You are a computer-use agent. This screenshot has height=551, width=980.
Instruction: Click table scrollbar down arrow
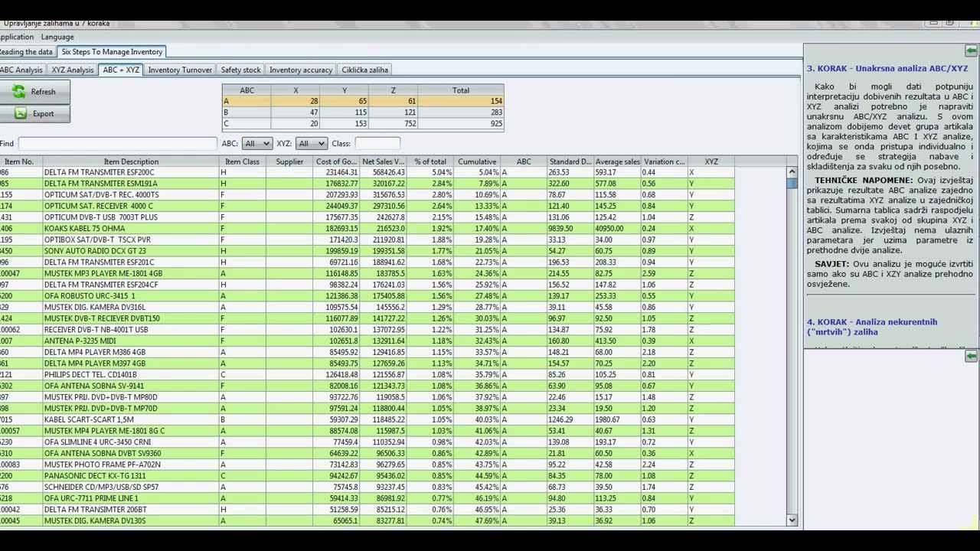(792, 520)
